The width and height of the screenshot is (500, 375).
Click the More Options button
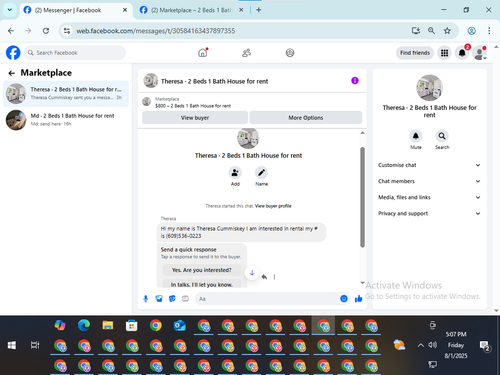coord(306,118)
